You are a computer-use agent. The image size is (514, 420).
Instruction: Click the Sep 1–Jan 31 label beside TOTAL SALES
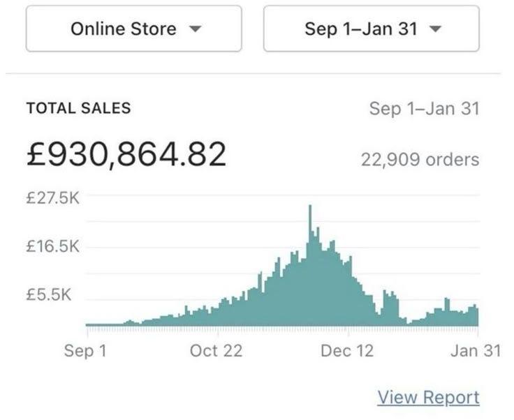coord(423,108)
